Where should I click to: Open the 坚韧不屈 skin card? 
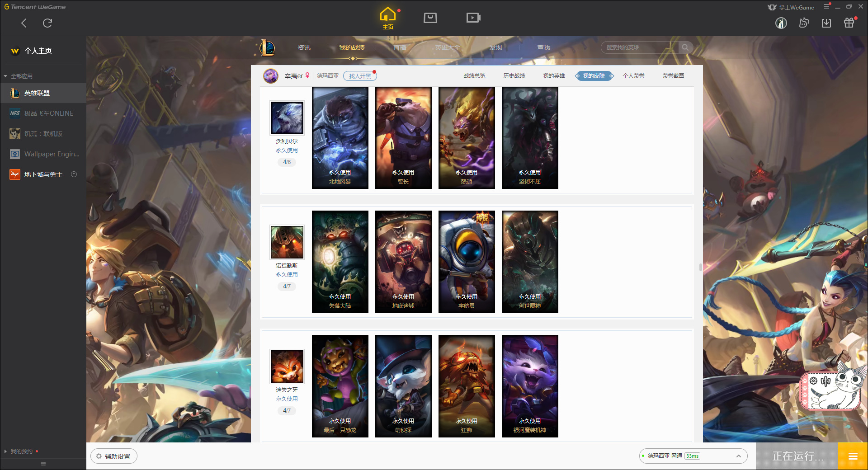click(x=530, y=138)
